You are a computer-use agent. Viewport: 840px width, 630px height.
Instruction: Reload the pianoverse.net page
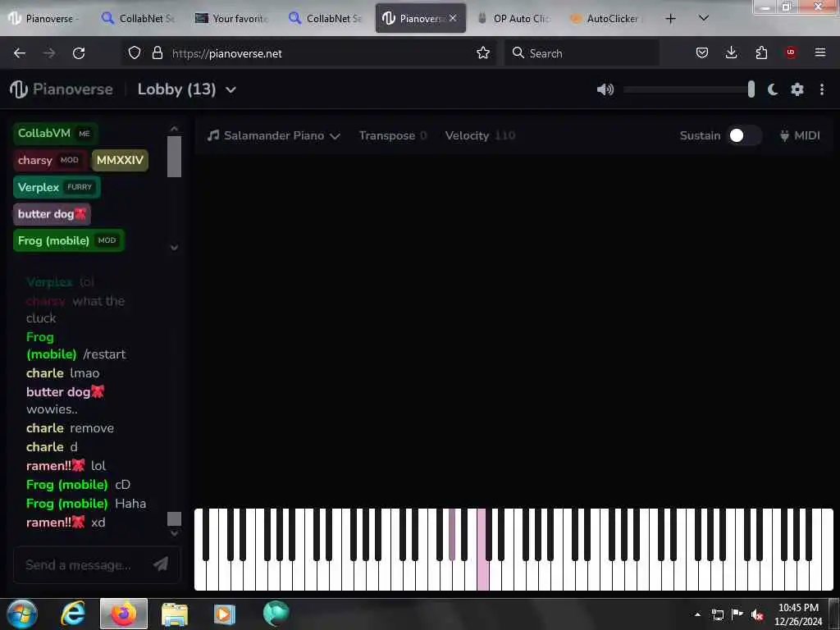[x=79, y=52]
